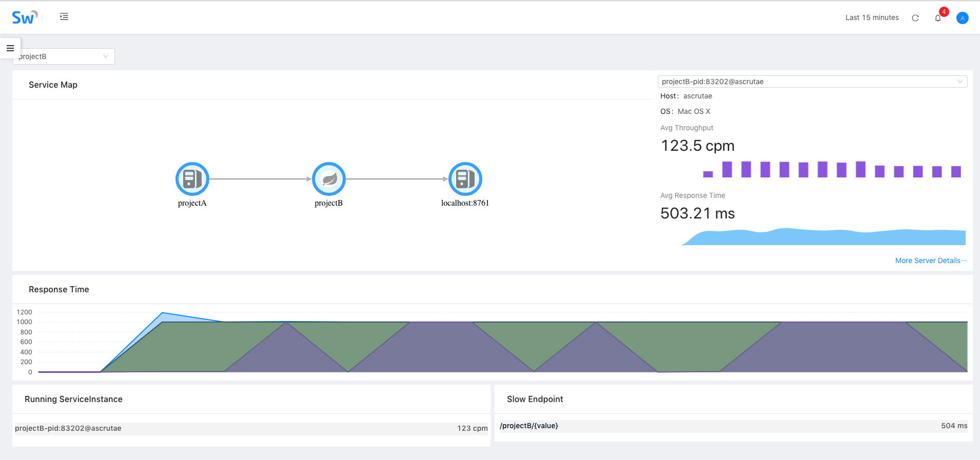Open the projectB service dropdown
The width and height of the screenshot is (980, 460).
click(x=64, y=56)
